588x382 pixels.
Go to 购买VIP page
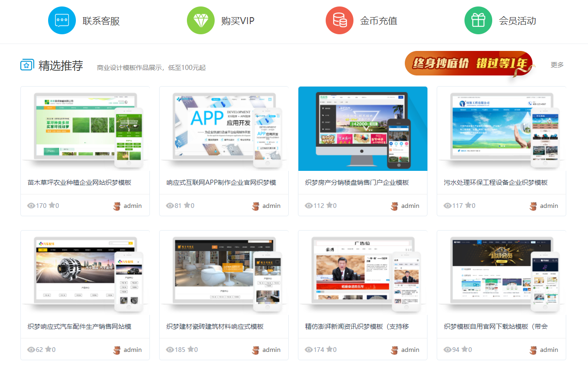pyautogui.click(x=238, y=21)
